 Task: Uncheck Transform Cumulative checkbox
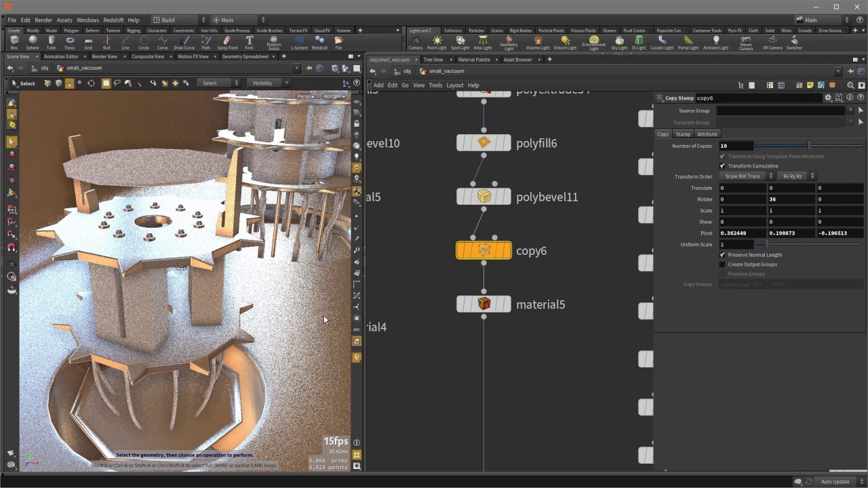(722, 166)
